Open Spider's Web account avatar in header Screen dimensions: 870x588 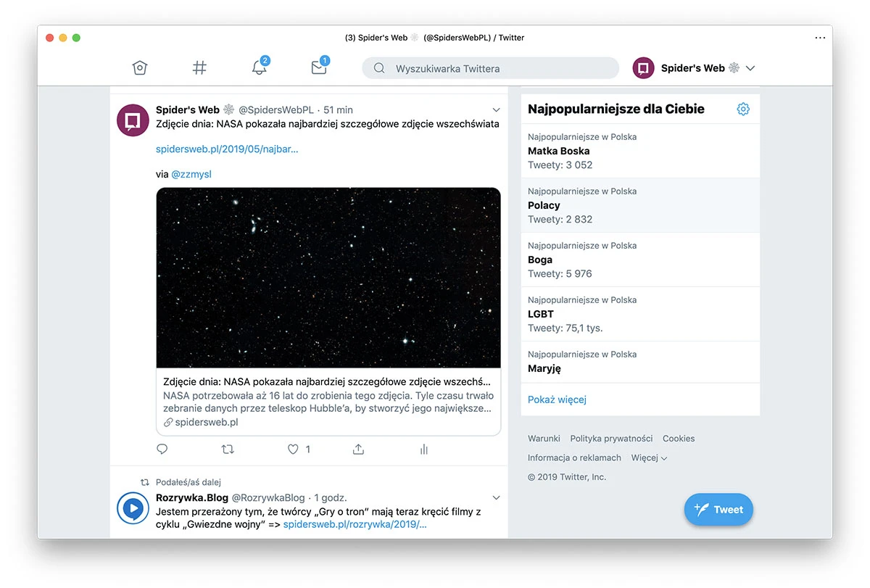644,68
